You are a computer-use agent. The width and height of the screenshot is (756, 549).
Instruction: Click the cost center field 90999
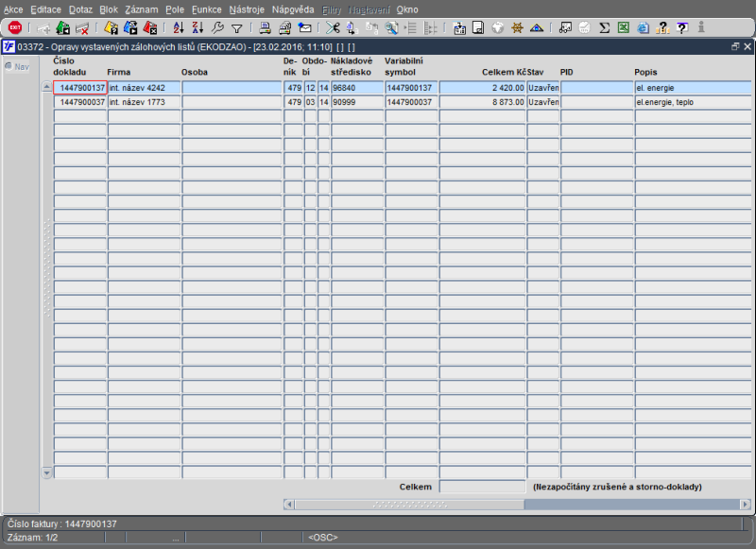[357, 102]
